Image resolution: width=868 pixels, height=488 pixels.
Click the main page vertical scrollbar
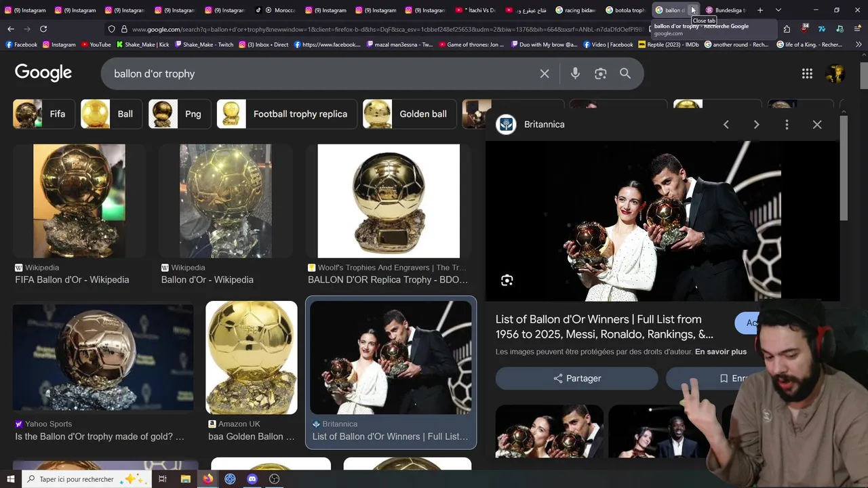pos(863,75)
